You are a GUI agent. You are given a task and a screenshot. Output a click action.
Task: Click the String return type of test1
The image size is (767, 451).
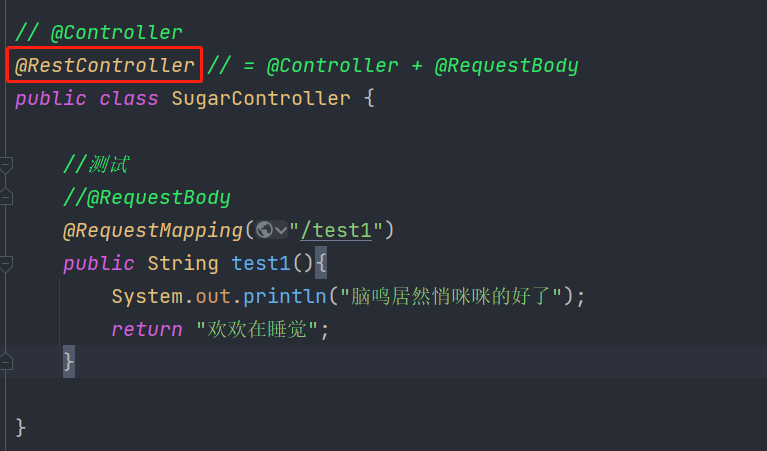coord(182,264)
